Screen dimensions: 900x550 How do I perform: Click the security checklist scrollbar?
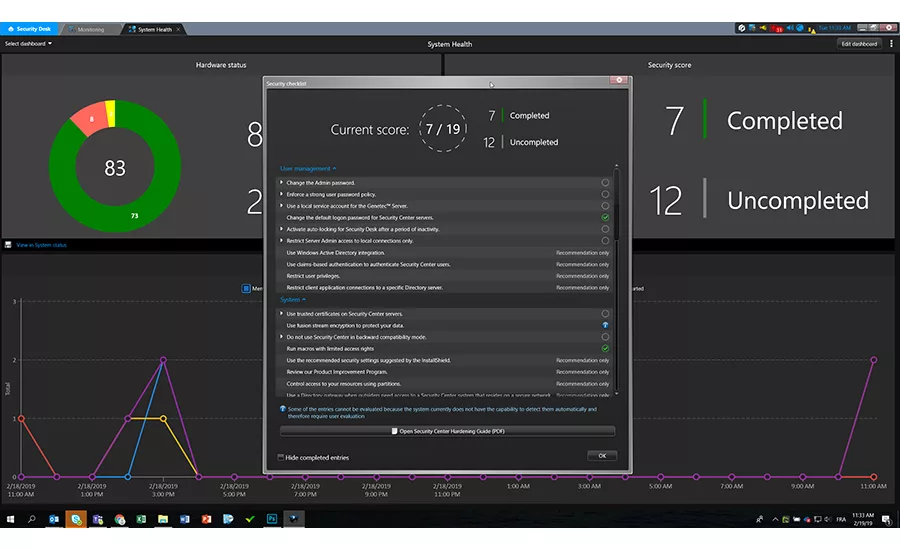point(616,204)
